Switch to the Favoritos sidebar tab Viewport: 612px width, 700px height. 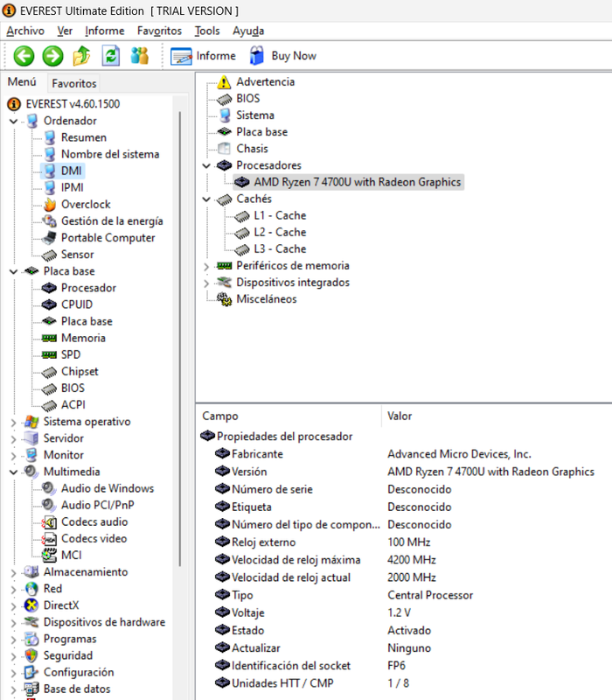(x=74, y=83)
